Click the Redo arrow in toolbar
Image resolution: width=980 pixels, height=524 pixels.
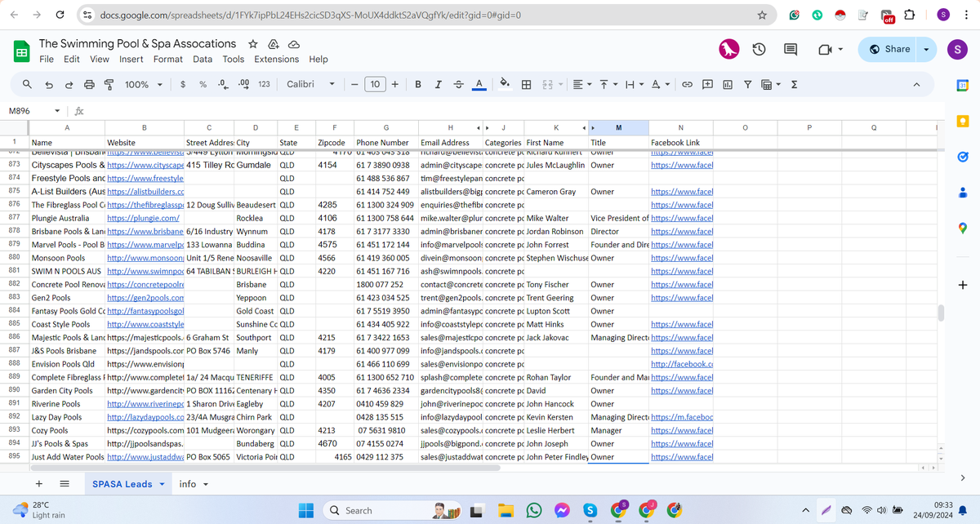click(69, 84)
